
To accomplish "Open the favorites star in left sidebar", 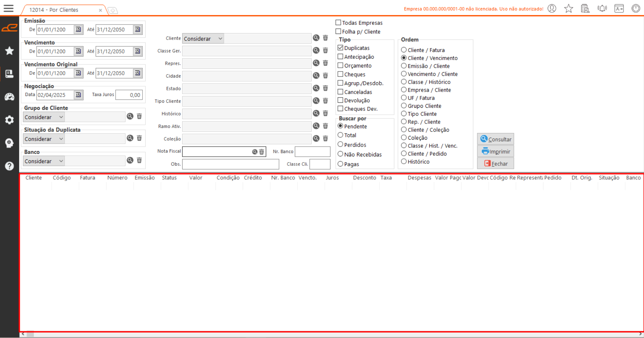I will [x=9, y=51].
